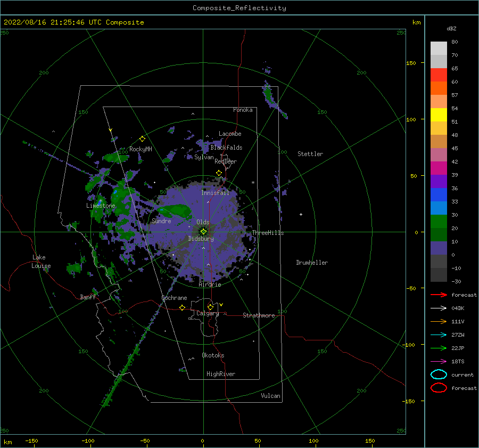Select the orange 111V arrow icon
479x448 pixels.
[439, 321]
